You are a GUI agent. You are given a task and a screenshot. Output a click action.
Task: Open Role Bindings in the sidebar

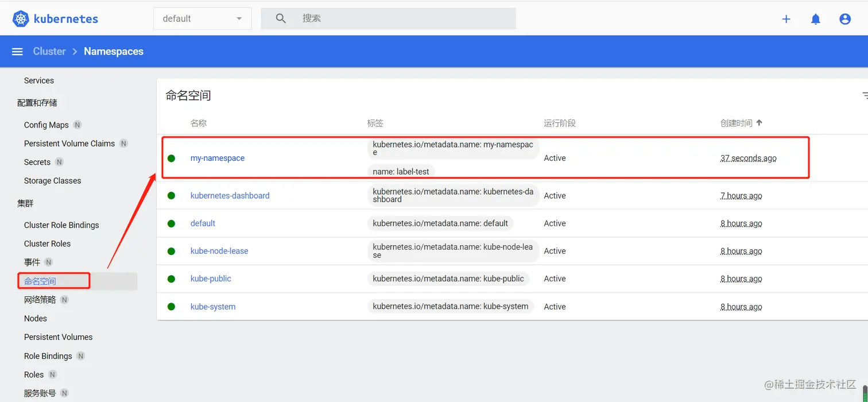click(x=48, y=356)
